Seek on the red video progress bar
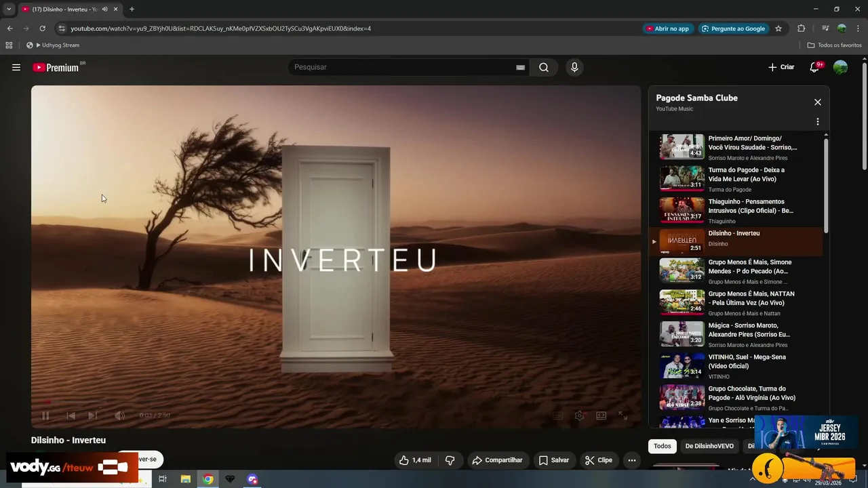The width and height of the screenshot is (868, 488). 336,403
